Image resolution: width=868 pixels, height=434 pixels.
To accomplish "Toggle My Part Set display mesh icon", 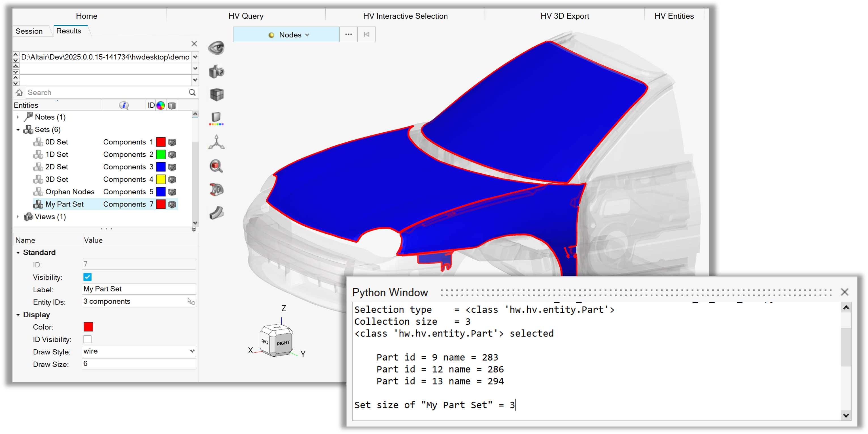I will tap(172, 204).
